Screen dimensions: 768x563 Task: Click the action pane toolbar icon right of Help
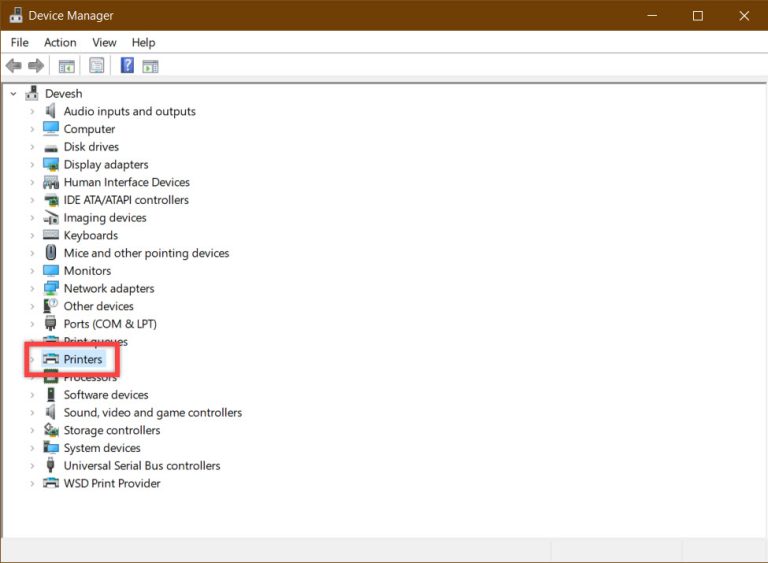150,66
